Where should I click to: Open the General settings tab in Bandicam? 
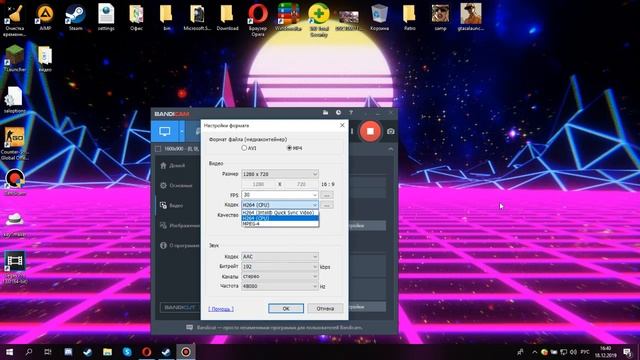click(176, 185)
